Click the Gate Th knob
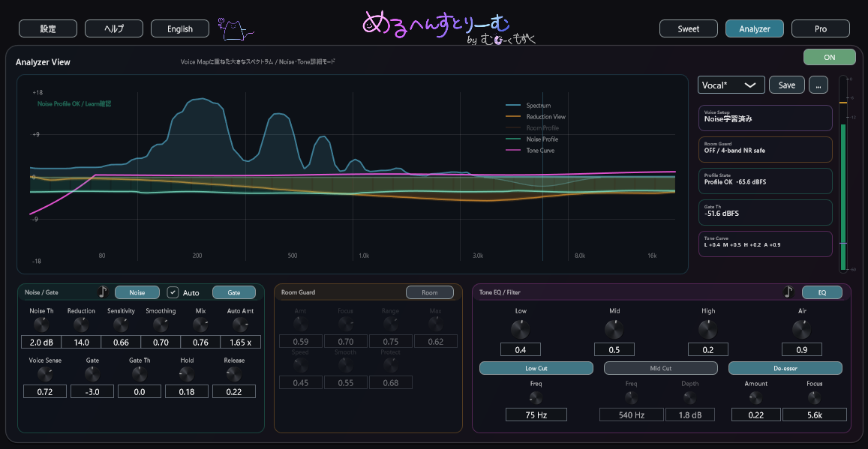868x449 pixels. pos(140,374)
